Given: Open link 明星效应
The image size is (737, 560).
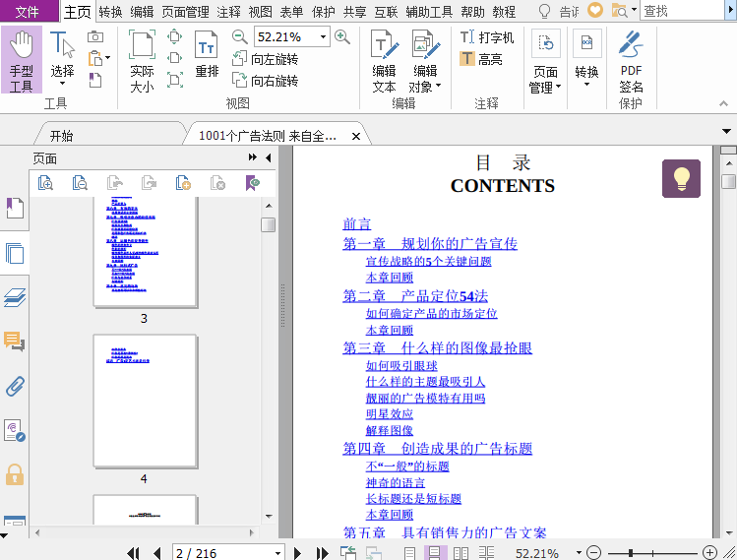Looking at the screenshot, I should [390, 413].
